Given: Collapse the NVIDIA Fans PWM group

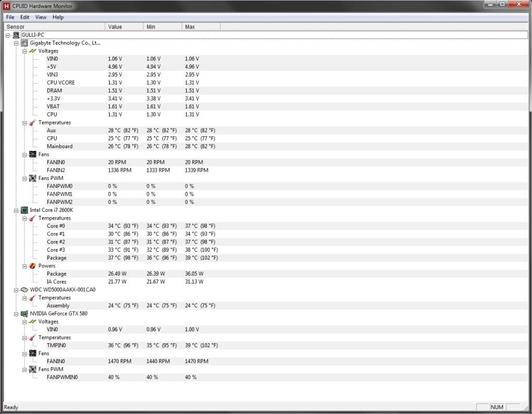Looking at the screenshot, I should 24,370.
